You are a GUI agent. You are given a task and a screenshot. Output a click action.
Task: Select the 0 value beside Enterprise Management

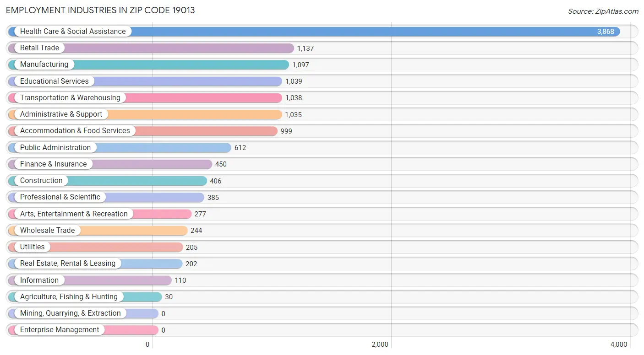pyautogui.click(x=164, y=330)
